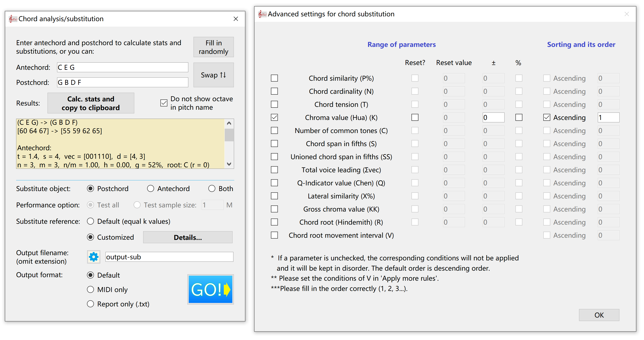Screen dimensions: 644x340
Task: Click the output filename text field
Action: [x=169, y=257]
